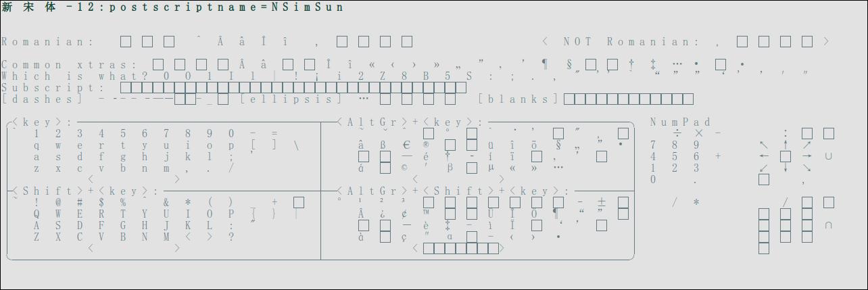Image resolution: width=868 pixels, height=290 pixels.
Task: Click the empty box between the NumPad arrows
Action: pos(785,156)
